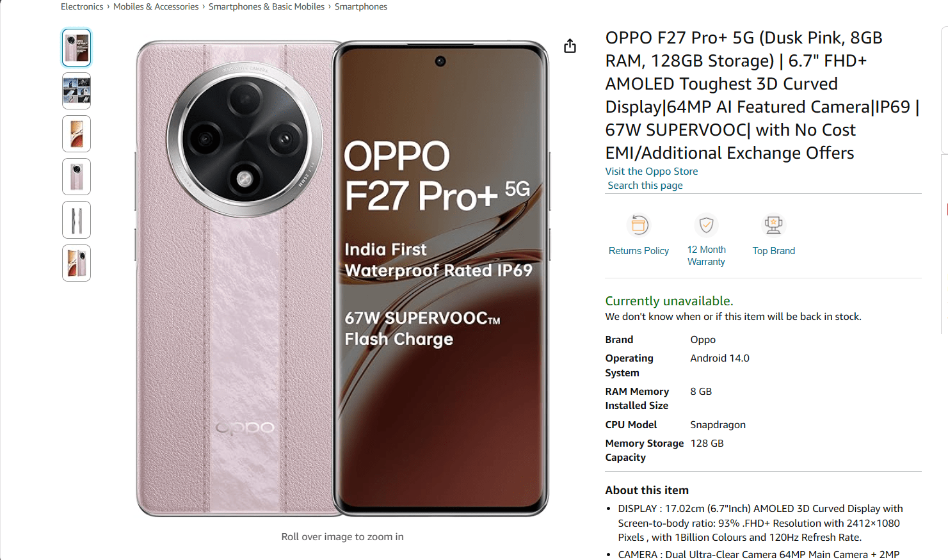Select the first product thumbnail
The height and width of the screenshot is (560, 948).
click(x=76, y=47)
